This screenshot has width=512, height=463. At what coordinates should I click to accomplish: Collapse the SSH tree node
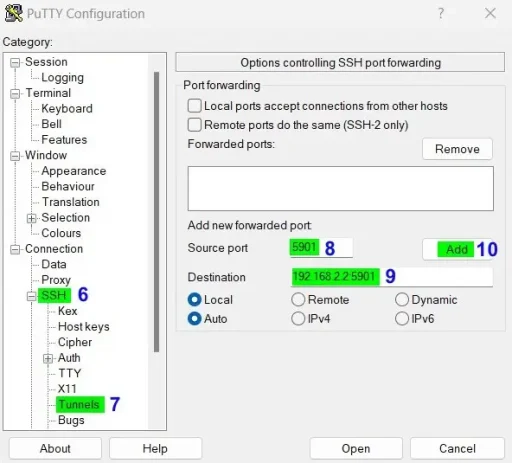[31, 296]
